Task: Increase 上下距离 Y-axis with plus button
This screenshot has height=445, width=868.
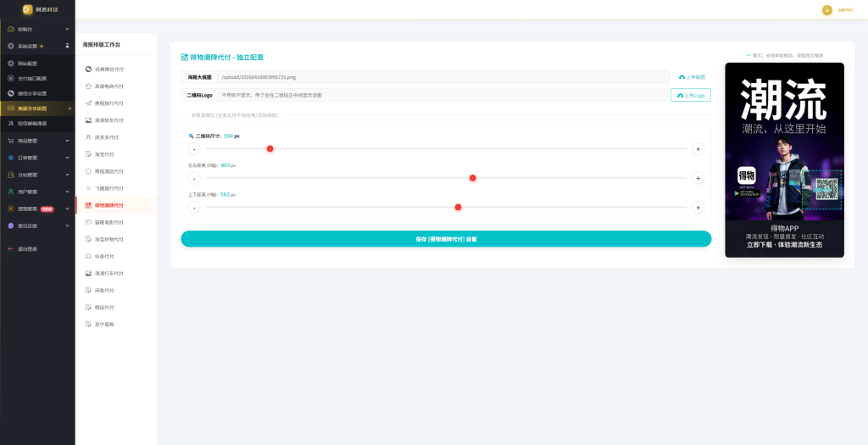Action: [x=698, y=208]
